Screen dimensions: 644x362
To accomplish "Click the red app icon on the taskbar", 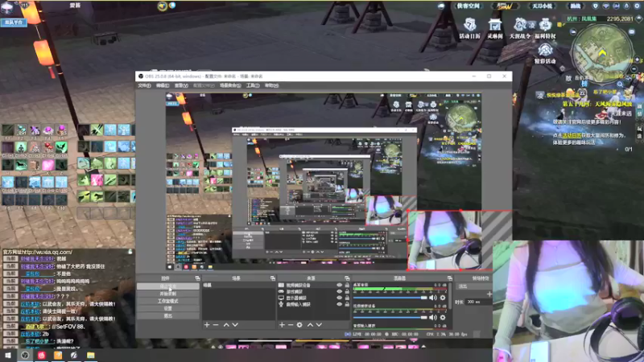I will 42,356.
